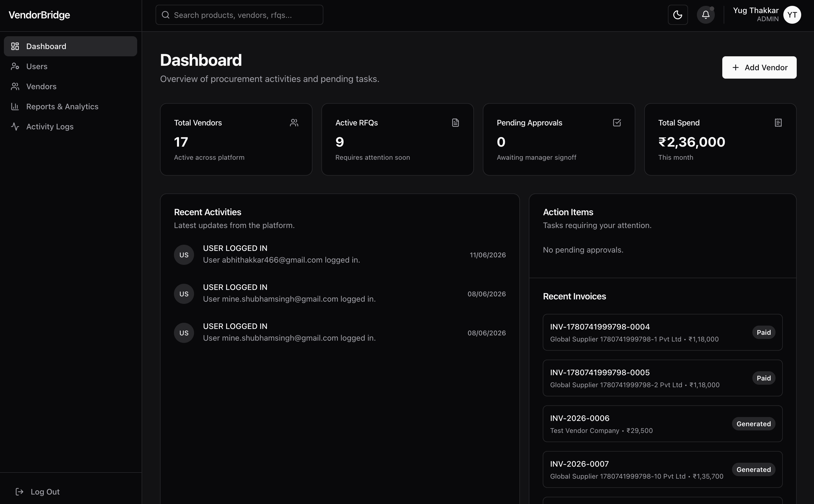This screenshot has width=814, height=504.
Task: Click the Log Out arrow icon
Action: pyautogui.click(x=19, y=492)
